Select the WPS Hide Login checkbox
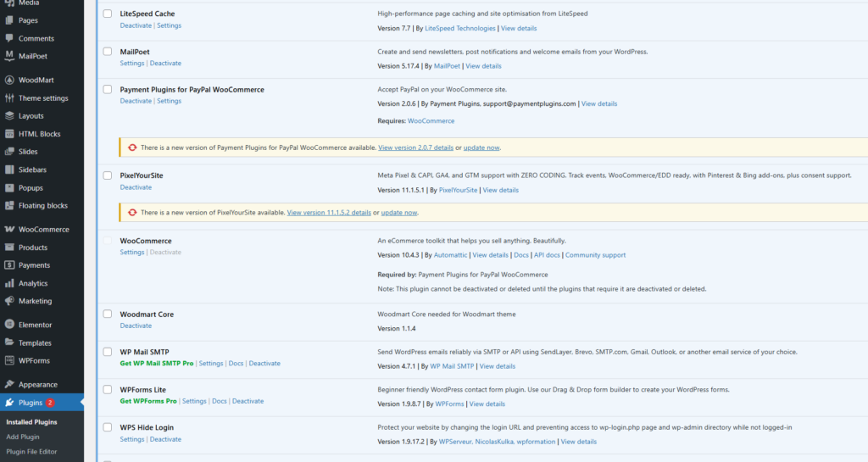The image size is (868, 462). [108, 427]
